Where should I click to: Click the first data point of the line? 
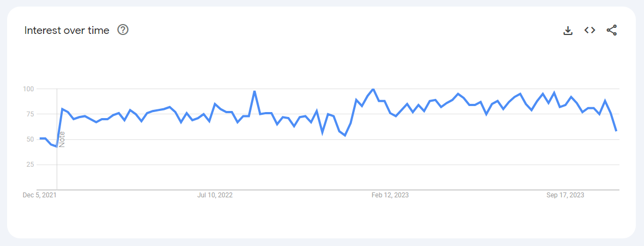click(x=40, y=138)
